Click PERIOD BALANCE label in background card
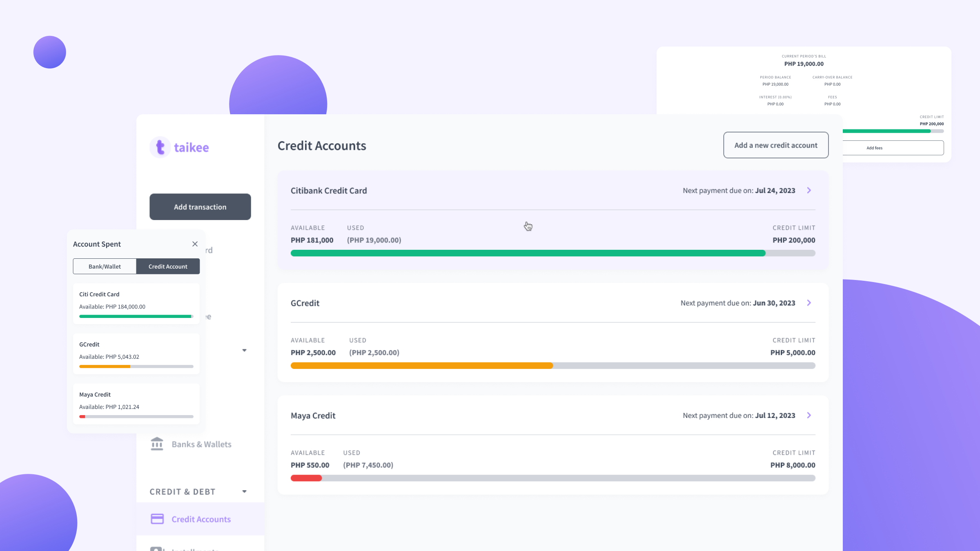Screen dimensions: 980x551 click(x=775, y=77)
